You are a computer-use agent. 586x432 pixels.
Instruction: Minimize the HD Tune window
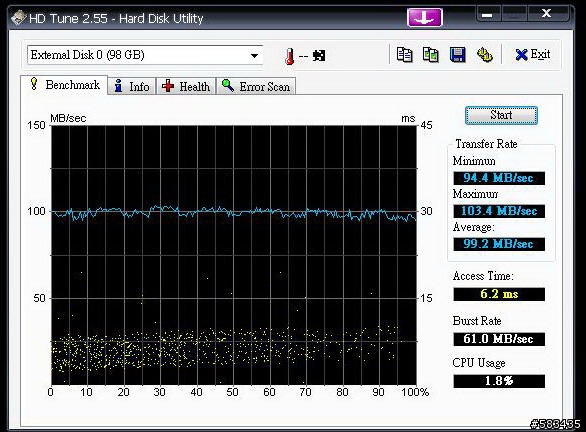[487, 15]
